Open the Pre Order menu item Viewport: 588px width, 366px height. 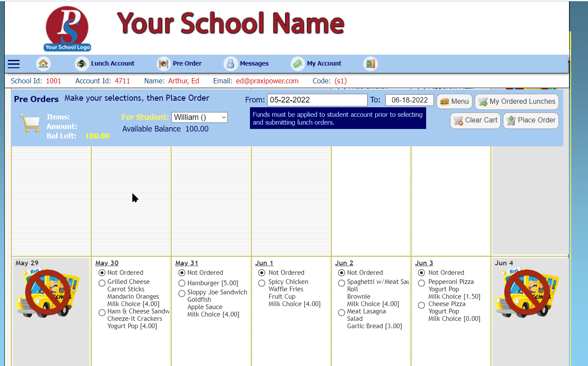[187, 63]
